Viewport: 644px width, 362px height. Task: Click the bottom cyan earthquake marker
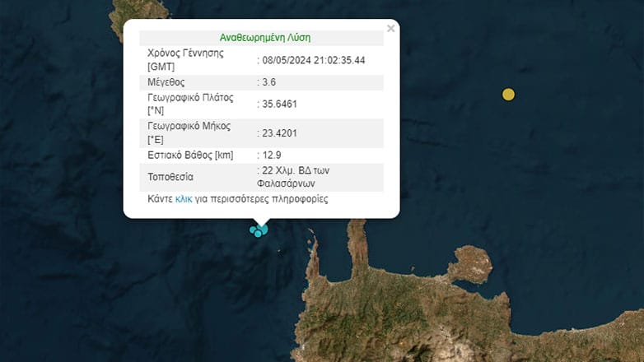tap(258, 234)
